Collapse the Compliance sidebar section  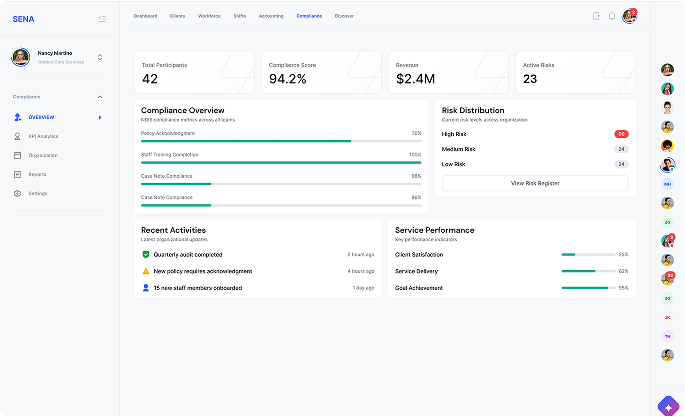click(99, 97)
